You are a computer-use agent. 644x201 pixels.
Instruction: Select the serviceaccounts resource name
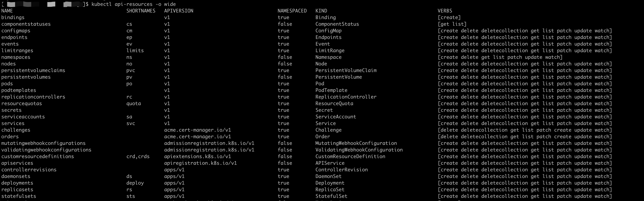click(x=23, y=117)
